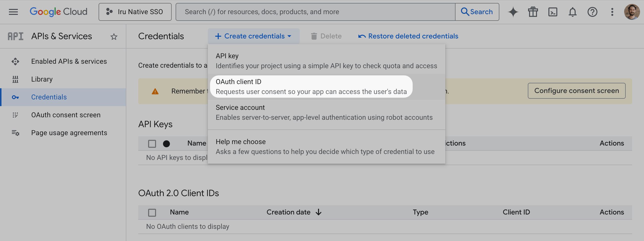Screen dimensions: 644x241
Task: Click the OAuth clients Actions column header
Action: (612, 212)
